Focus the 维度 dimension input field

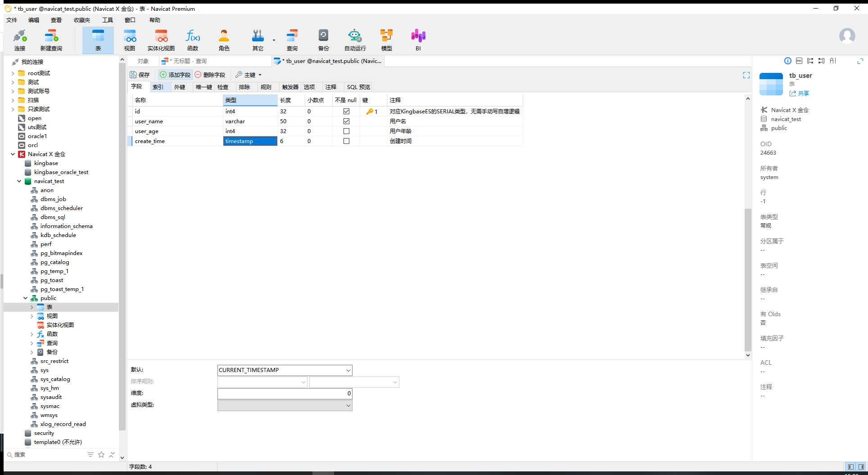285,394
